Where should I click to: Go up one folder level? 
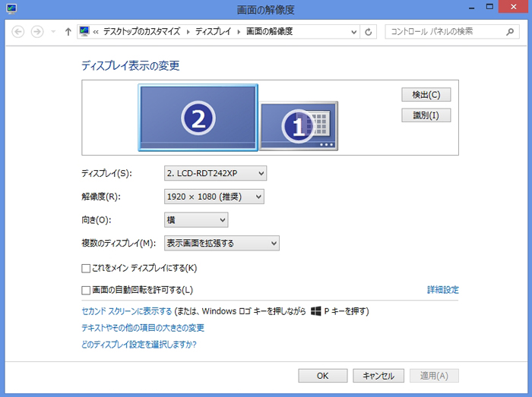point(68,32)
